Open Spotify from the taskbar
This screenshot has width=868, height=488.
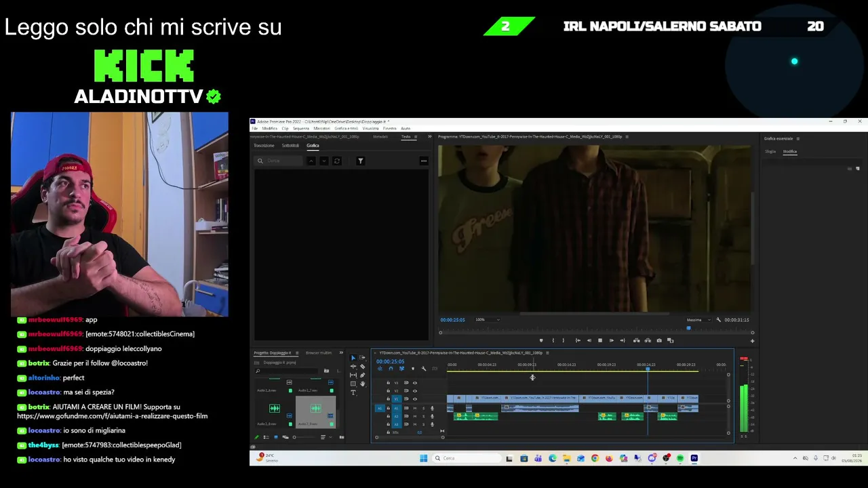click(680, 458)
